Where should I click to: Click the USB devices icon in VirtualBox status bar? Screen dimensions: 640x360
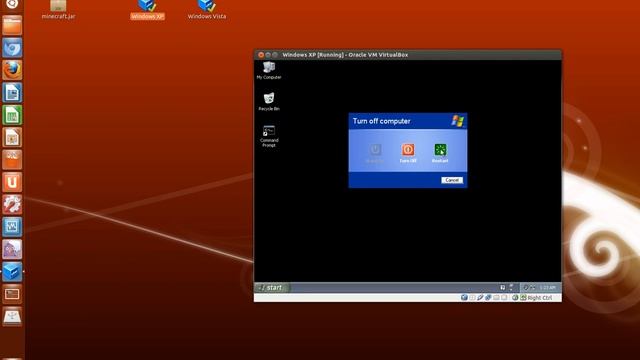(480, 298)
